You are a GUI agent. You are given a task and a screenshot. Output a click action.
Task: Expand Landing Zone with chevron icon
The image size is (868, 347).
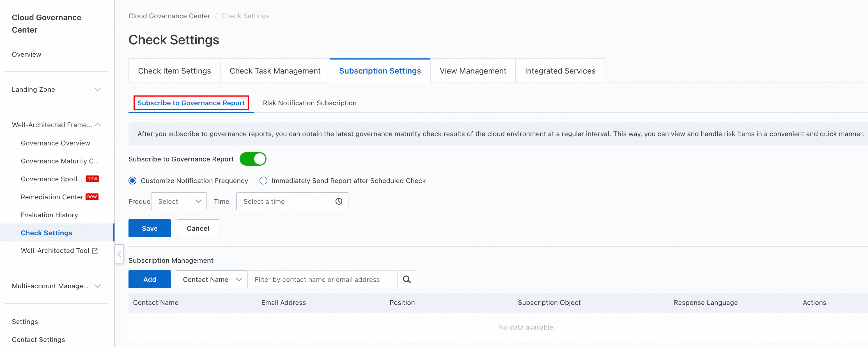[97, 89]
